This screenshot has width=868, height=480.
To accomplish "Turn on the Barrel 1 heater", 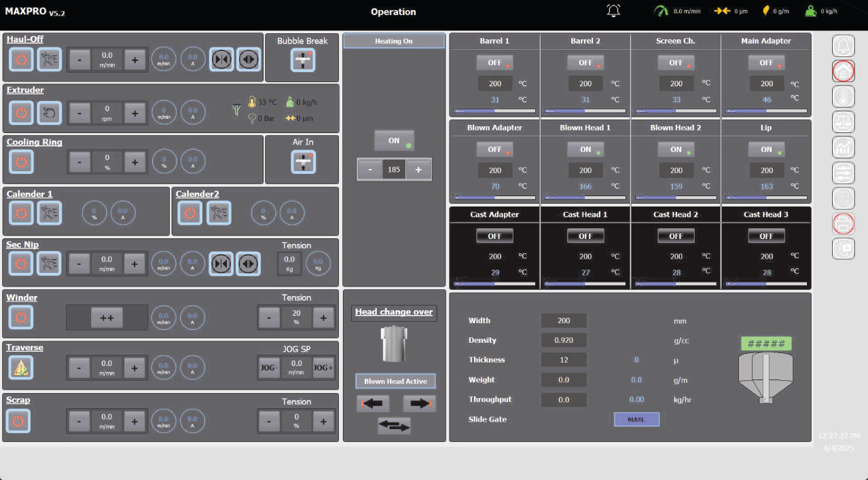I will click(x=494, y=62).
